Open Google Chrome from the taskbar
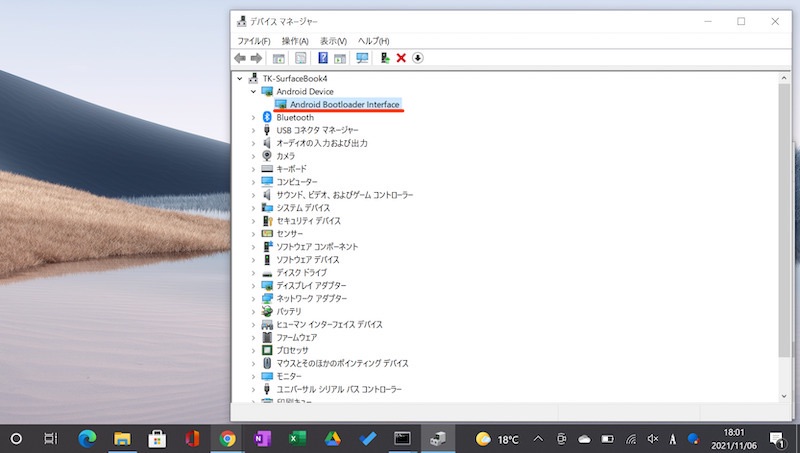800x453 pixels. coord(228,438)
